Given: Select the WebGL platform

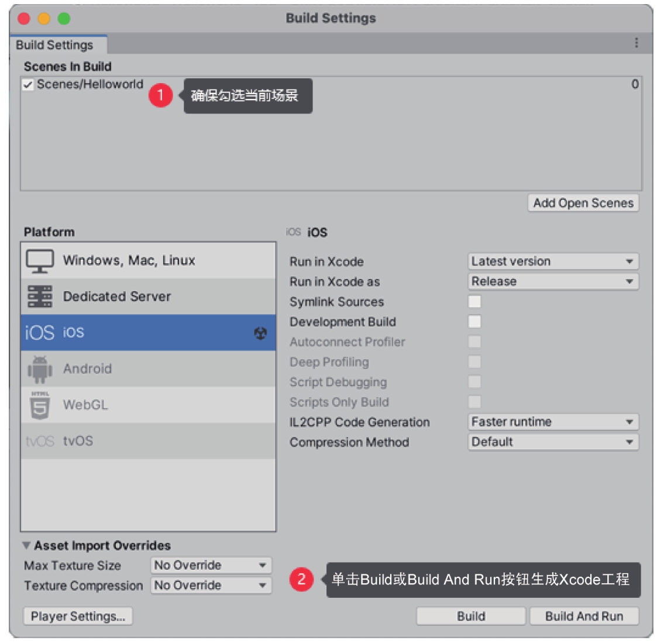Looking at the screenshot, I should click(x=148, y=405).
